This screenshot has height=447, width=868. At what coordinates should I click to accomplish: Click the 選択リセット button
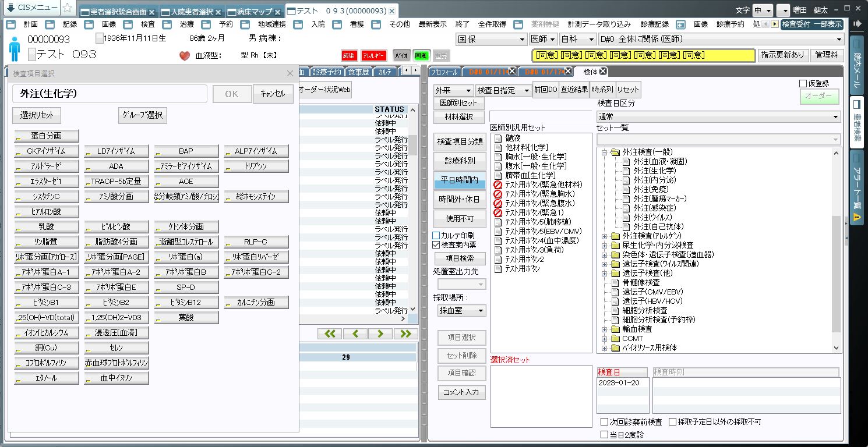pos(37,115)
